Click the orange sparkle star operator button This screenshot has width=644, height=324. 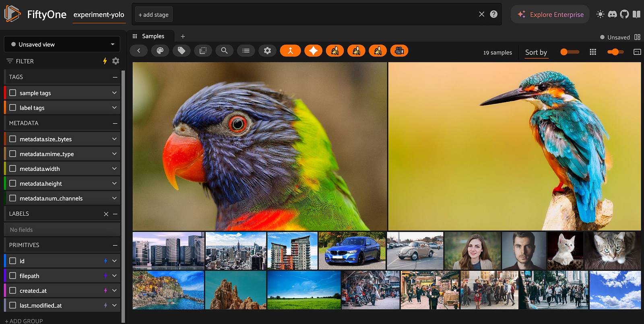tap(313, 51)
